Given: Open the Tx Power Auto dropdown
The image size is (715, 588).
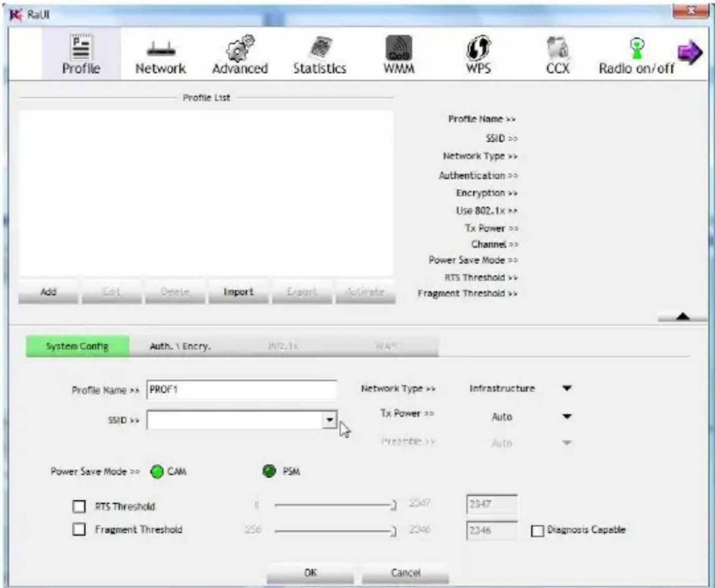Looking at the screenshot, I should point(567,417).
